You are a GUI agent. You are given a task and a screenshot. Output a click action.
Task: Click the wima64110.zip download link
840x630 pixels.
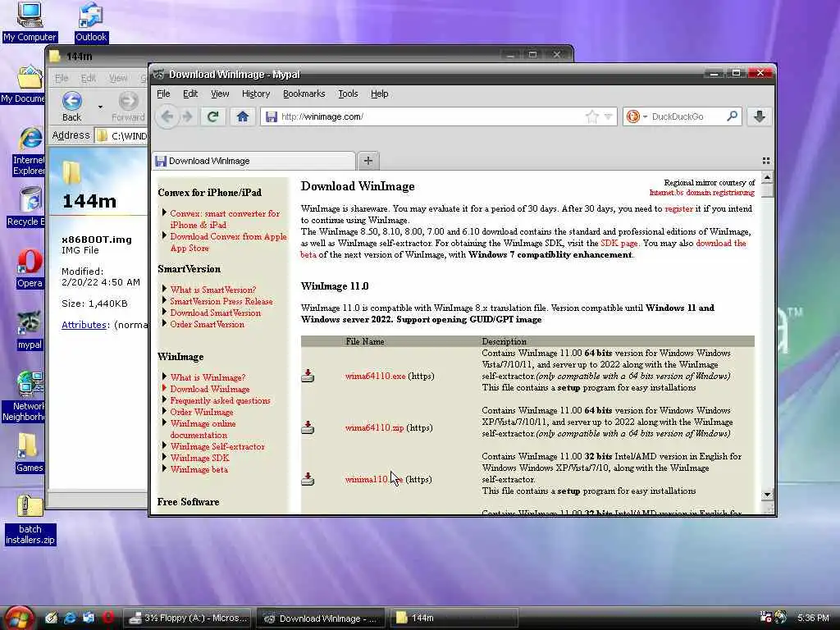(x=374, y=427)
